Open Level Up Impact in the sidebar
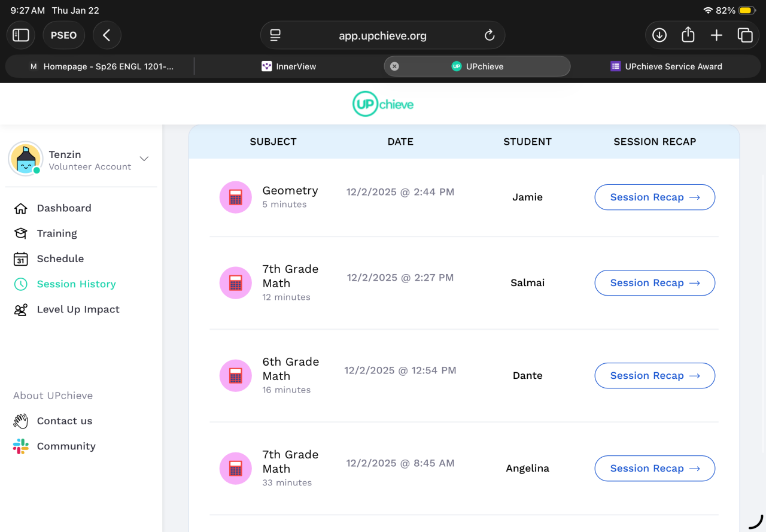 [78, 309]
